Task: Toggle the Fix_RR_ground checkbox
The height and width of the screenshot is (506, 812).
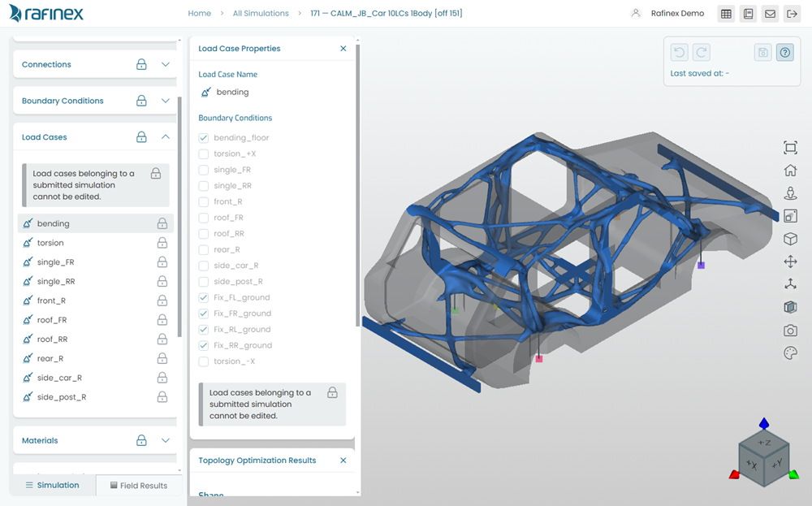Action: coord(204,345)
